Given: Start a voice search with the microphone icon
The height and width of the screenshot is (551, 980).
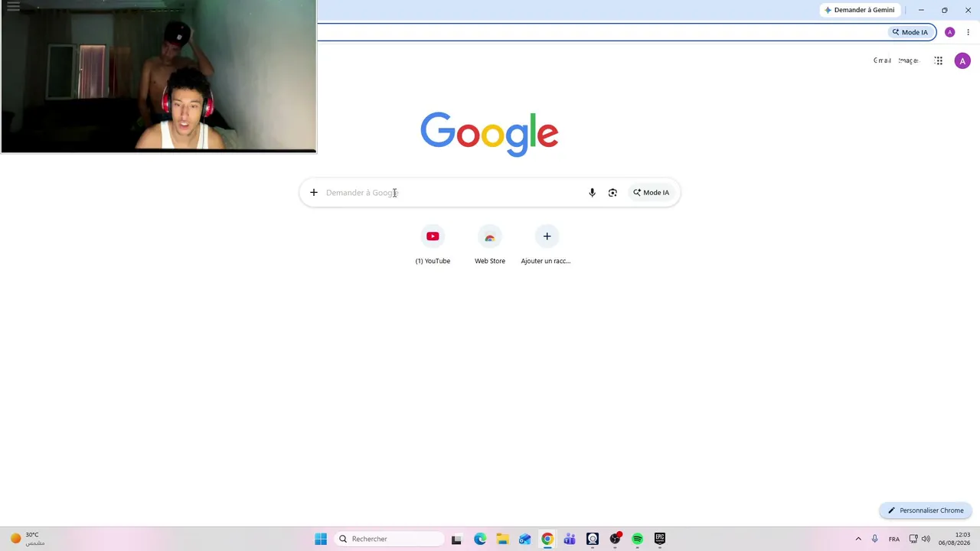Looking at the screenshot, I should click(x=592, y=193).
